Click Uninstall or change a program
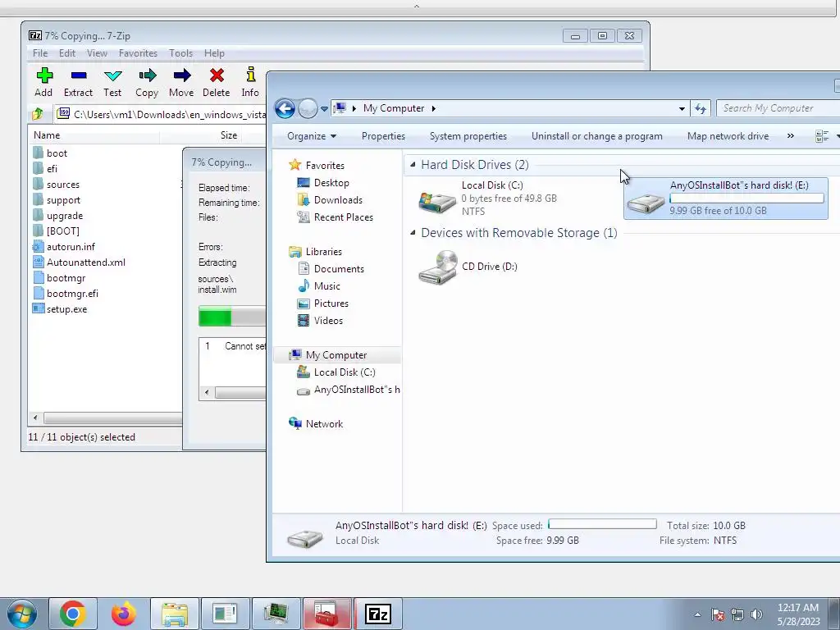 tap(597, 136)
